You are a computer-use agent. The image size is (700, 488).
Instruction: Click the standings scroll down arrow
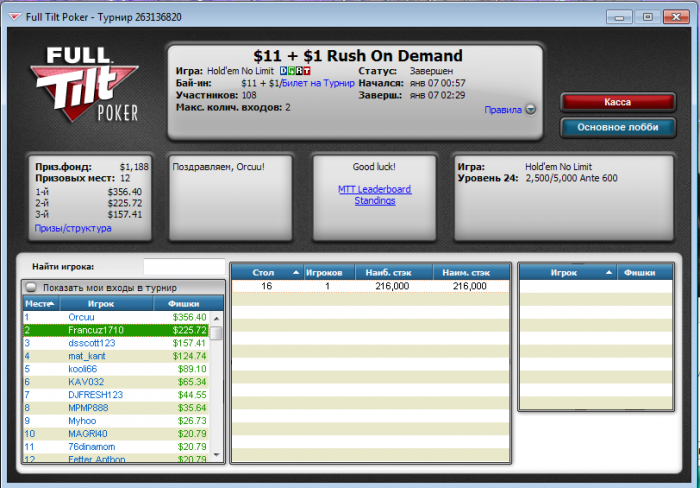[x=217, y=455]
